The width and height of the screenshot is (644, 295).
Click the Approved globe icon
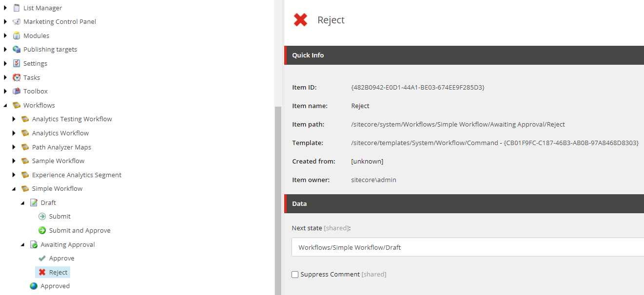pyautogui.click(x=34, y=286)
